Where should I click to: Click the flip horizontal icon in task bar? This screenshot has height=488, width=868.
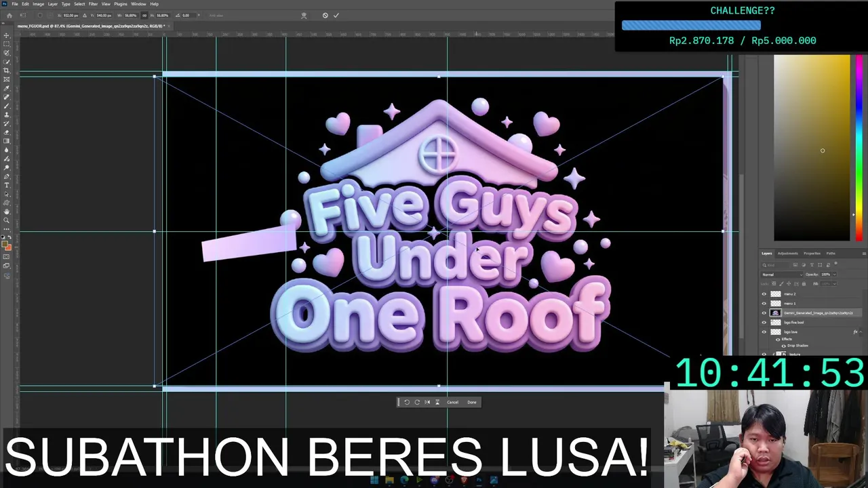427,402
